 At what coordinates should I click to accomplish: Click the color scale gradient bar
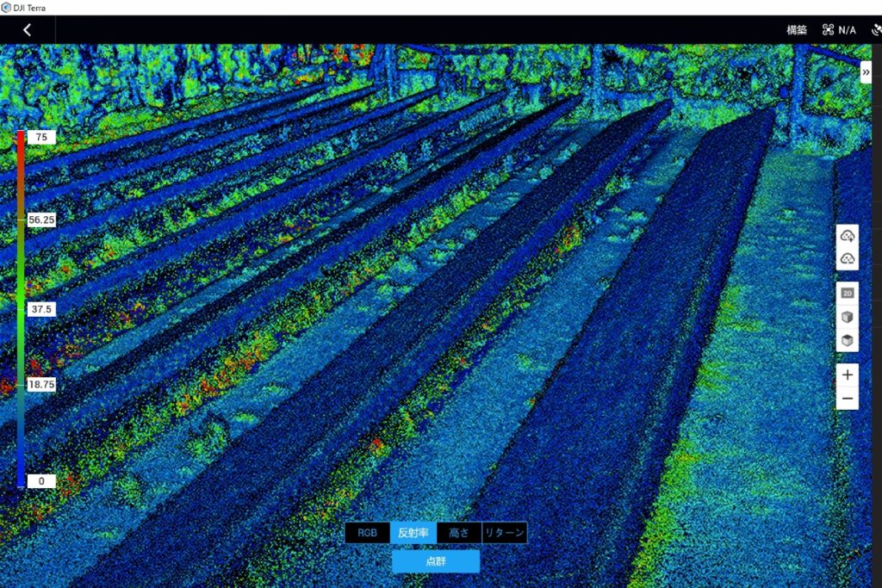[x=19, y=310]
